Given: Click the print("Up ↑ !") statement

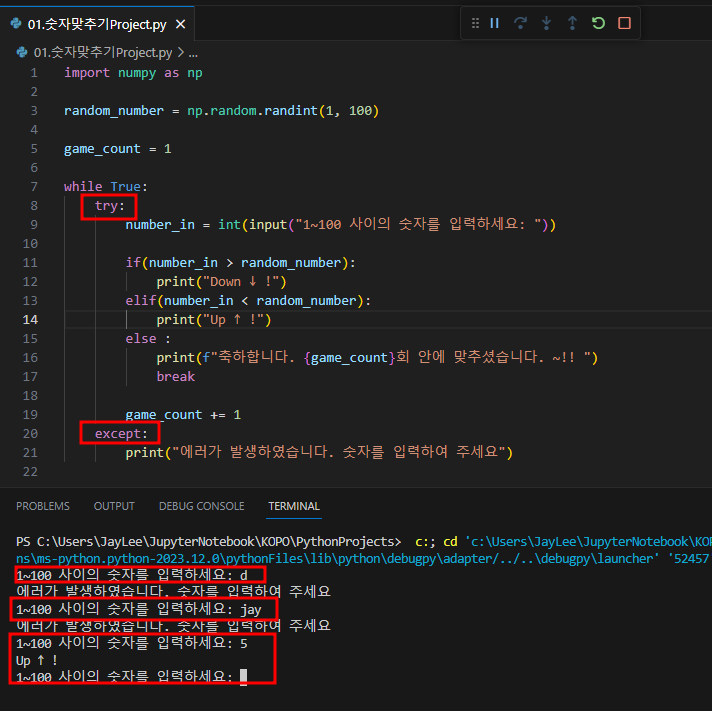Looking at the screenshot, I should pos(214,320).
